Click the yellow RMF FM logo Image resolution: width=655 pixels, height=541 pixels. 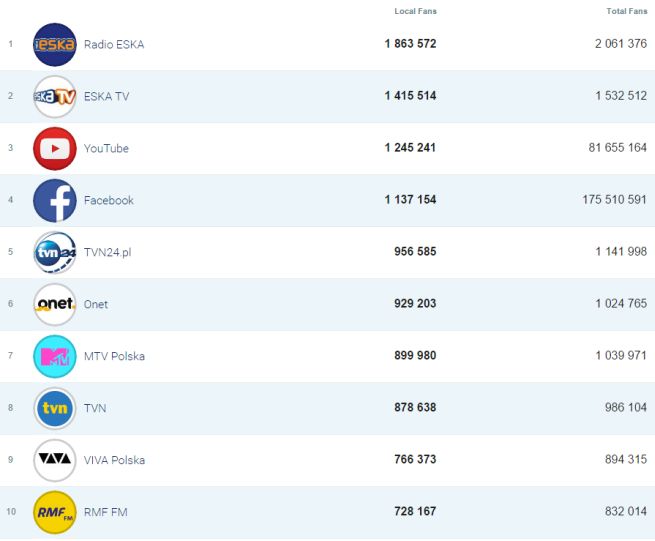pos(54,513)
